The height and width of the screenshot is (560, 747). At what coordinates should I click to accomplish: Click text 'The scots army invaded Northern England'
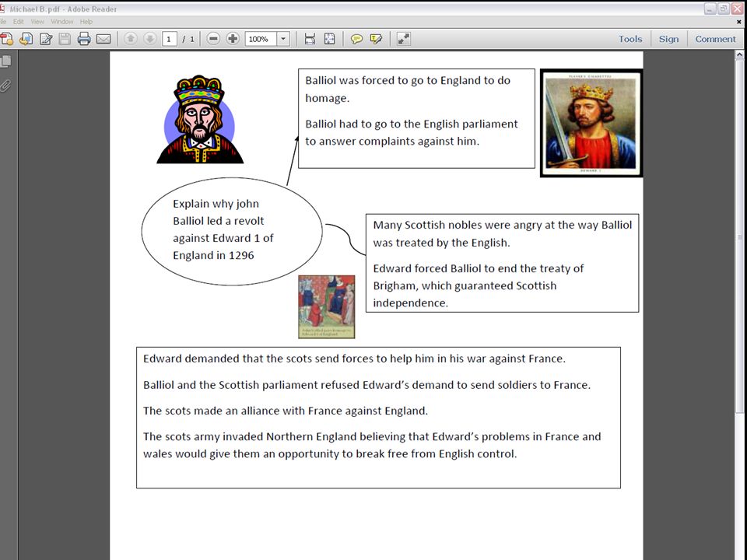click(x=250, y=436)
